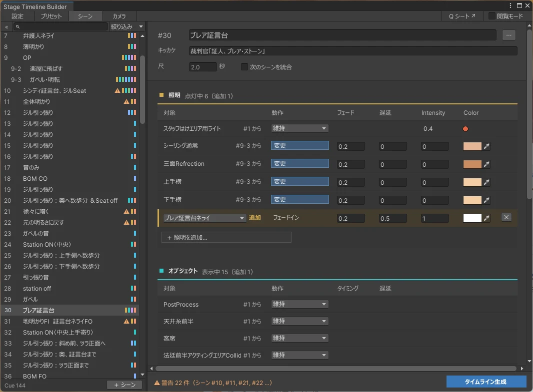Switch to the カメラ tab

point(119,16)
